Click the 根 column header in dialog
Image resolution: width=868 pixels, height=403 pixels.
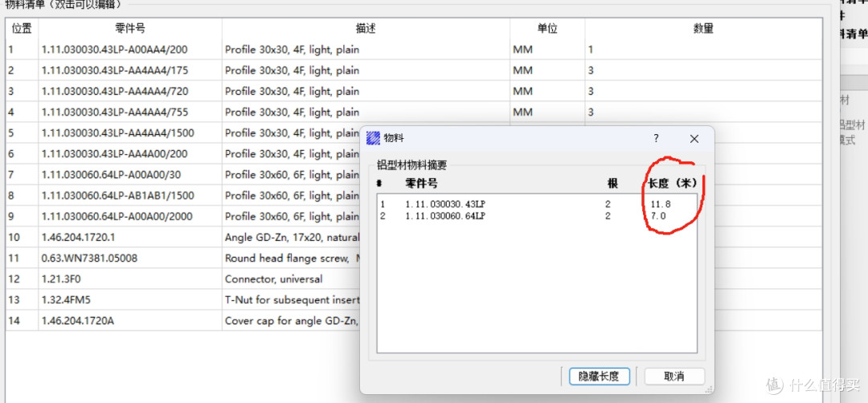pyautogui.click(x=612, y=183)
